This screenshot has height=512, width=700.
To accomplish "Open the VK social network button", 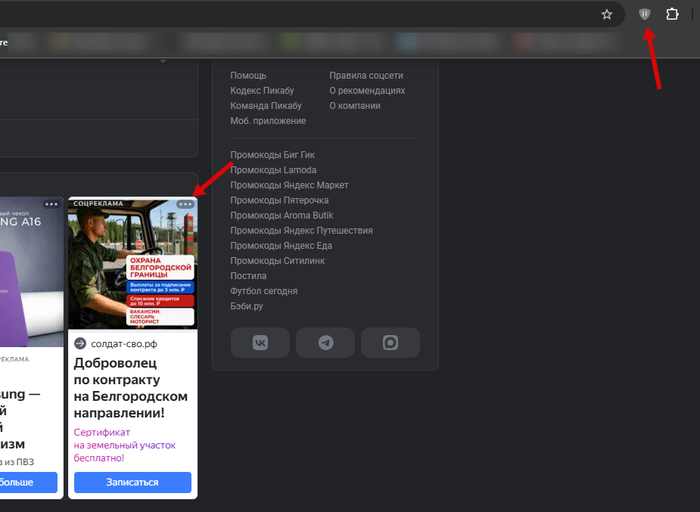I will [x=260, y=343].
